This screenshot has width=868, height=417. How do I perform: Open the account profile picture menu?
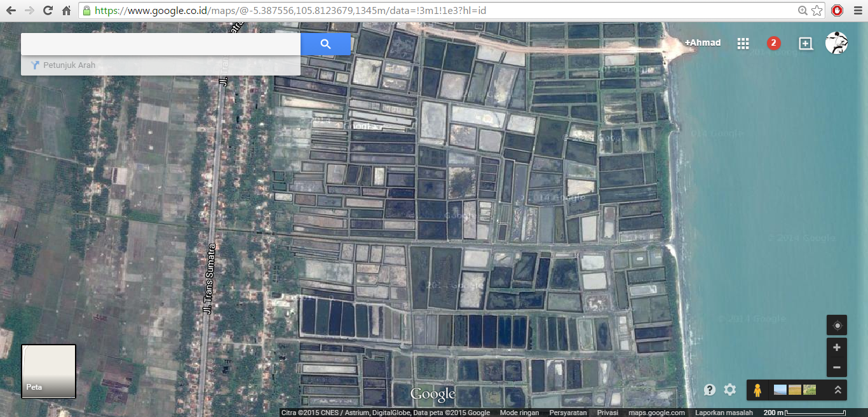point(836,43)
